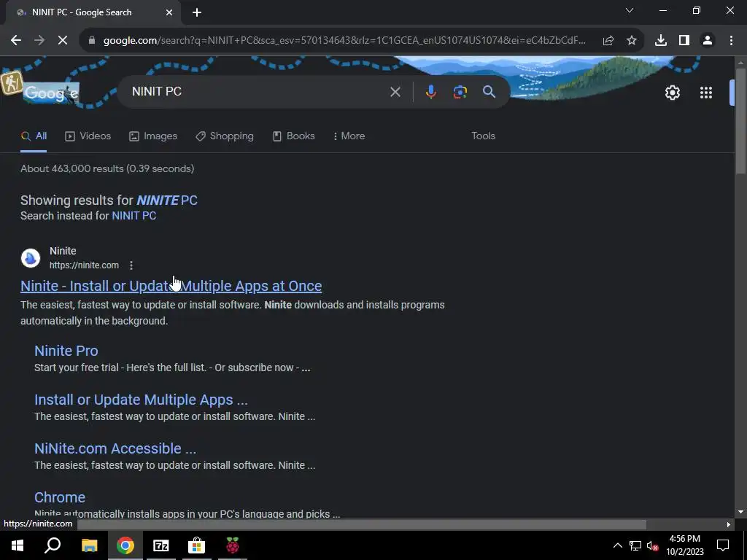Open the Ninite Pro sitelink

coord(66,351)
